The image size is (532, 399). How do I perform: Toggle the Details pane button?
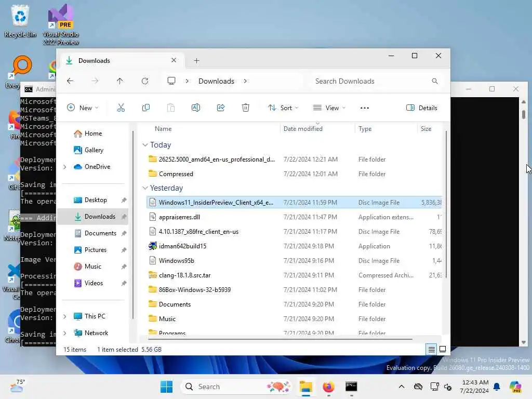(422, 108)
